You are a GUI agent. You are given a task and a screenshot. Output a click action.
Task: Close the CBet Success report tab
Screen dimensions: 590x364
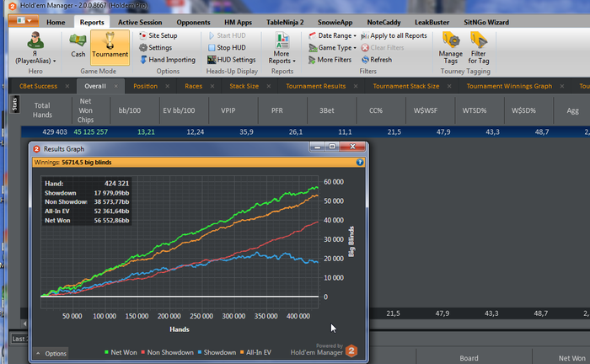67,86
